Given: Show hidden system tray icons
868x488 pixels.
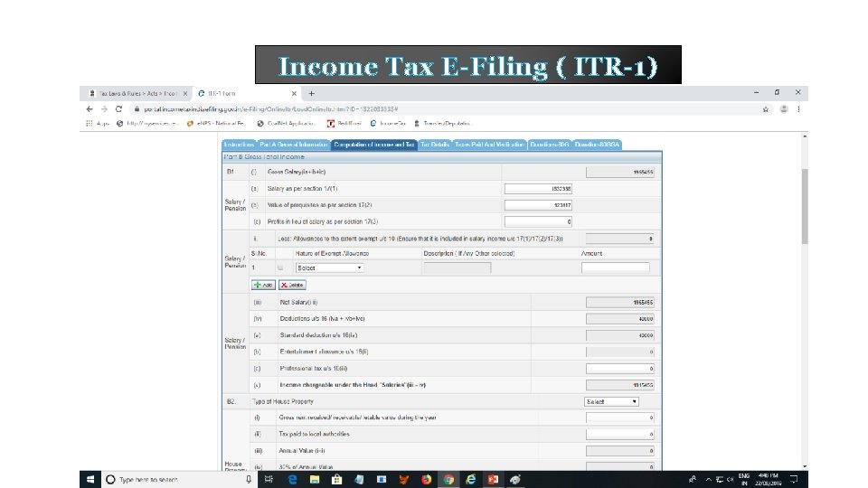Looking at the screenshot, I should pyautogui.click(x=708, y=480).
